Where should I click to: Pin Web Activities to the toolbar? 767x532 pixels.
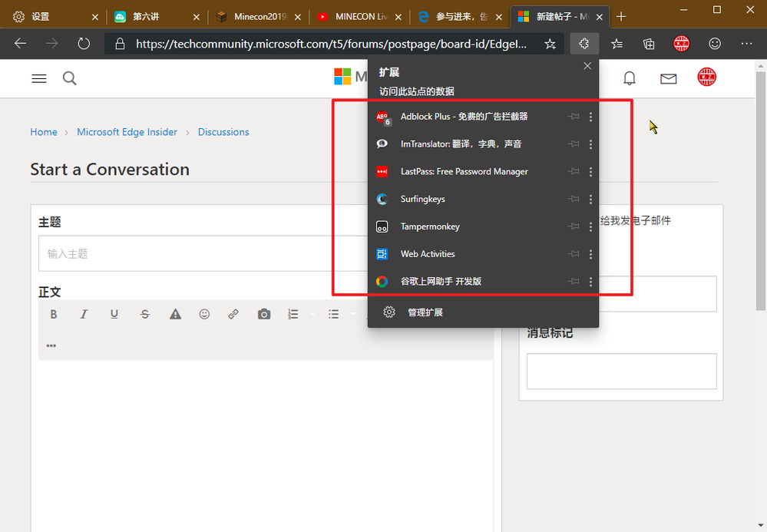pos(574,254)
